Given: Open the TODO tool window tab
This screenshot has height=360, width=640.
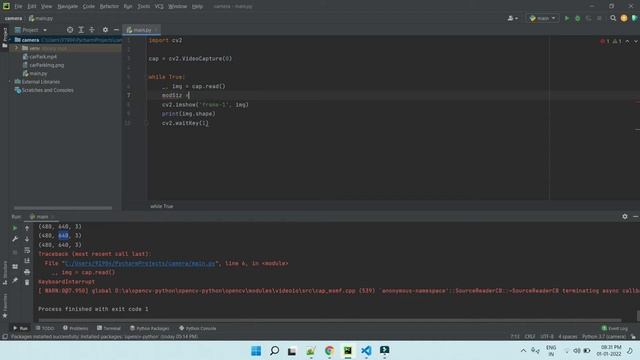Looking at the screenshot, I should (45, 328).
